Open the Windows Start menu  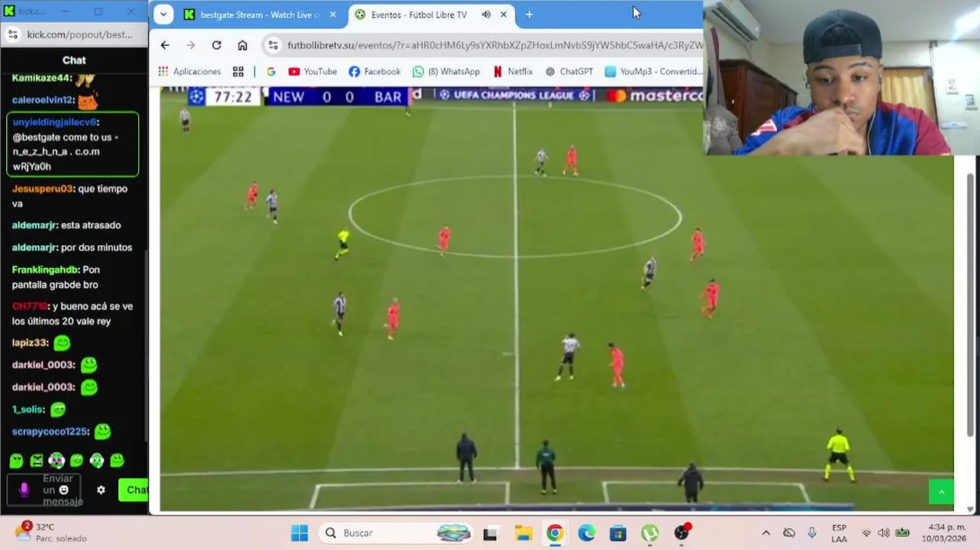click(x=299, y=532)
